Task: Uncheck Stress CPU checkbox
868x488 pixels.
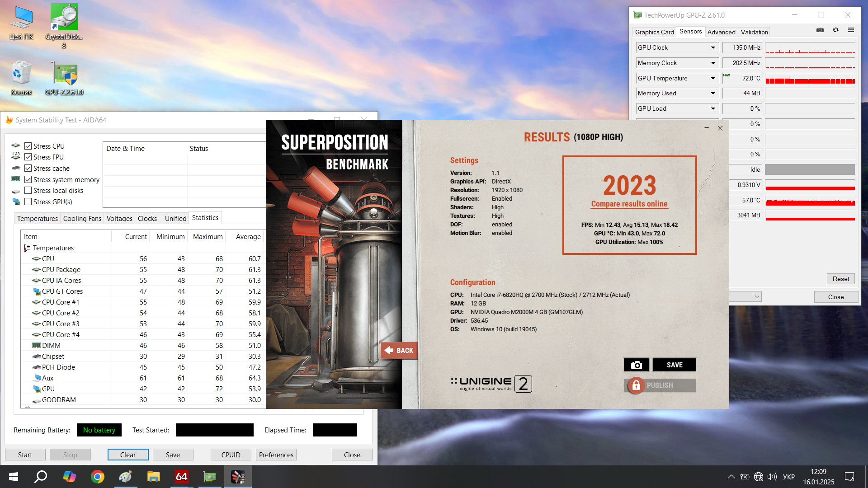Action: (28, 146)
